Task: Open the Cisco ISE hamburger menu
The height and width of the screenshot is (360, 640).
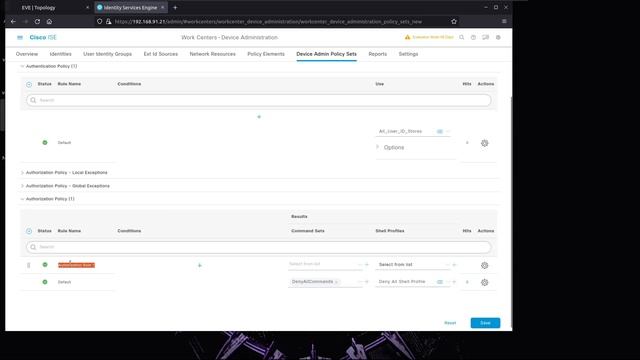Action: pyautogui.click(x=20, y=38)
